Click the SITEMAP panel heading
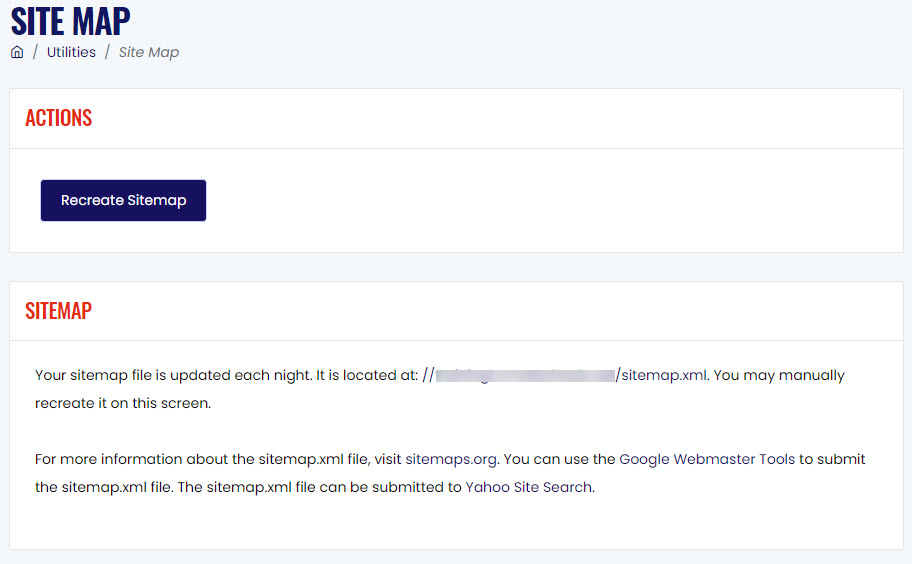 (58, 311)
